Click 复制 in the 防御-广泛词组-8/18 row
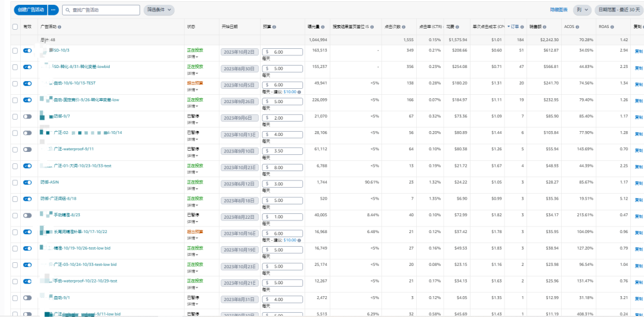The image size is (644, 317). tap(639, 199)
